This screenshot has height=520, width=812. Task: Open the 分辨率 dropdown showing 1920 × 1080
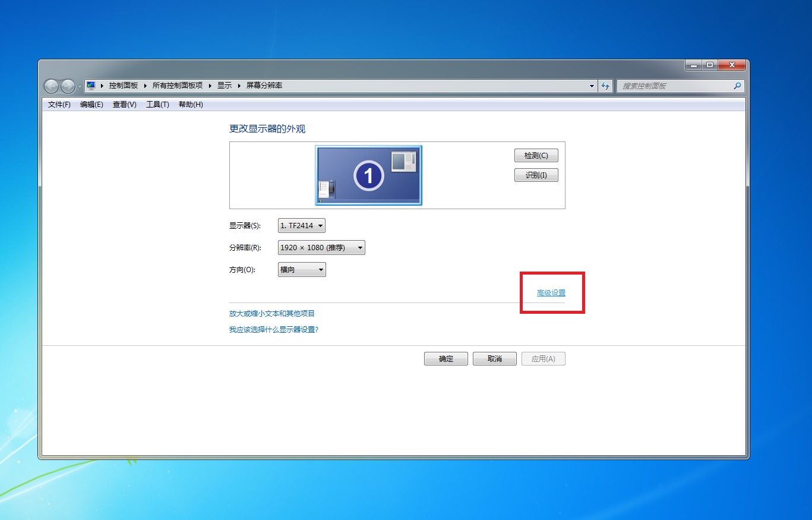pyautogui.click(x=321, y=248)
